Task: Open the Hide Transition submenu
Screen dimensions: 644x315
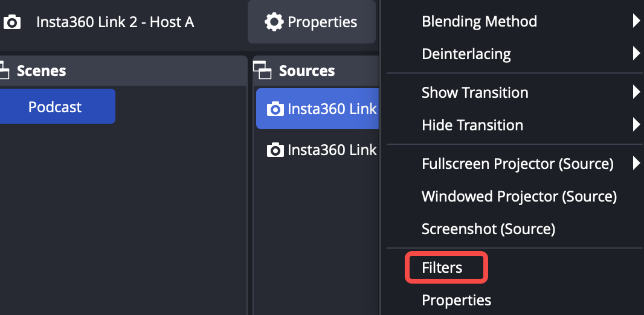Action: pyautogui.click(x=472, y=125)
